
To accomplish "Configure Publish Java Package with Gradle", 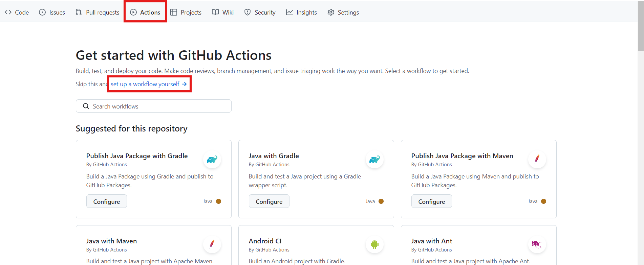I will pyautogui.click(x=107, y=201).
